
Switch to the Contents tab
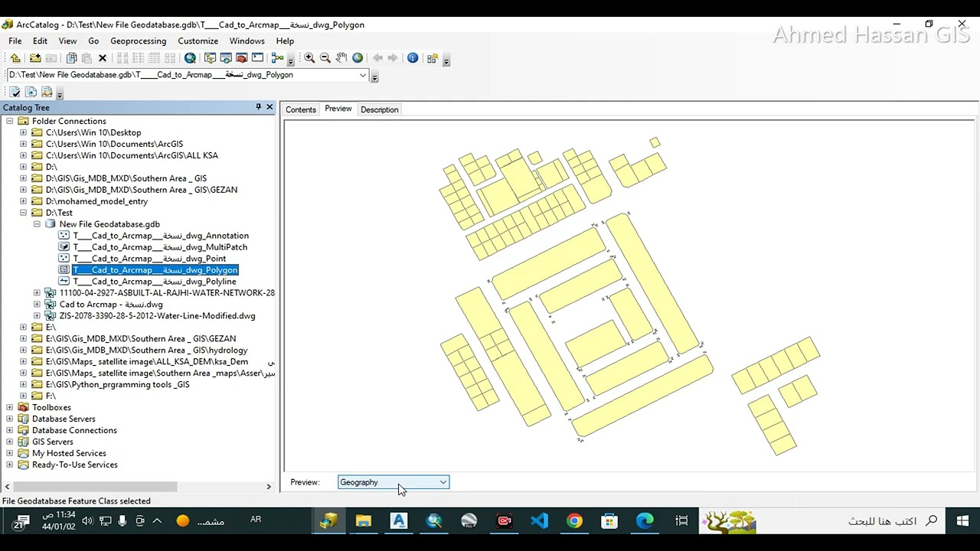click(x=301, y=109)
